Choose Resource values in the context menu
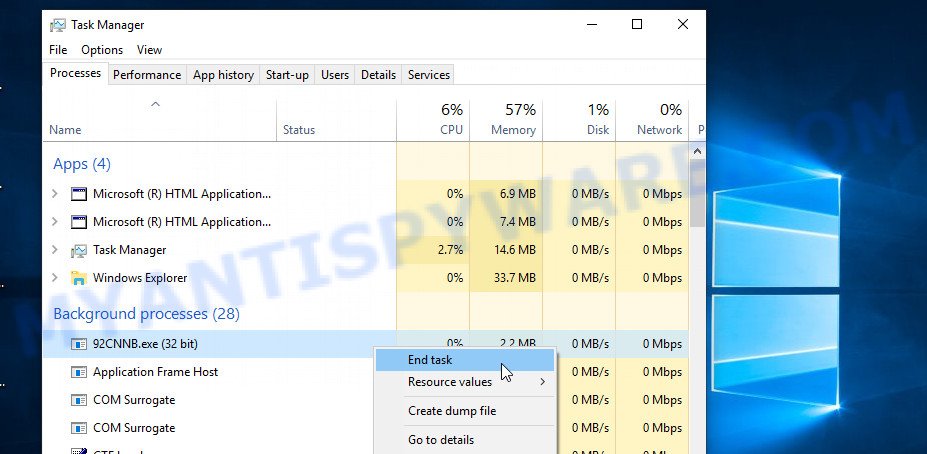This screenshot has width=927, height=454. (465, 382)
